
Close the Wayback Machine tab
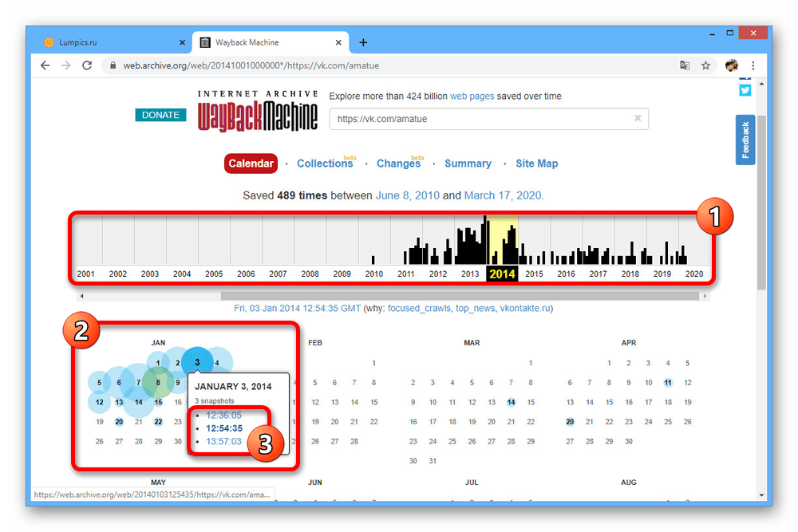pos(338,43)
